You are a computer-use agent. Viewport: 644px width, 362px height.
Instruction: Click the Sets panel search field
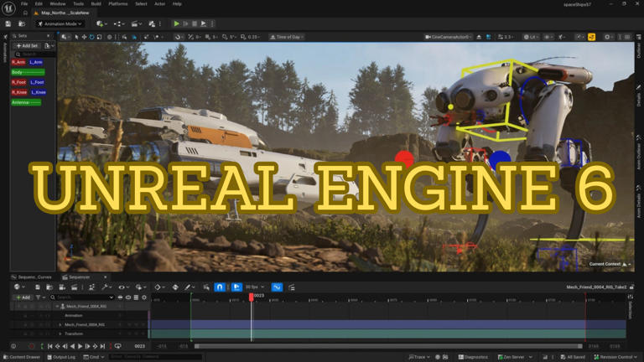click(x=35, y=54)
